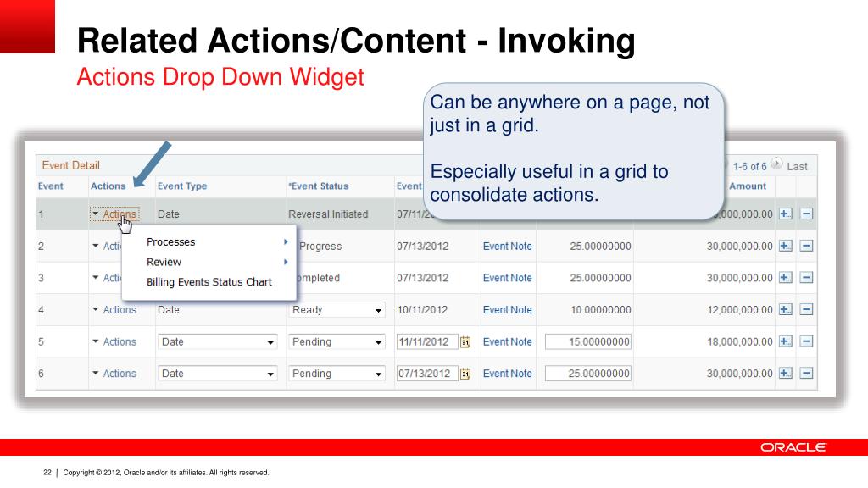Select the 18,000,000.00 amount cell
868x488 pixels.
(x=739, y=342)
